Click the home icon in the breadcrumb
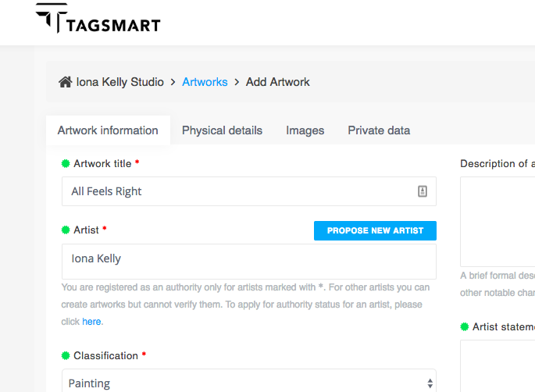Viewport: 535px width, 392px height. point(66,82)
